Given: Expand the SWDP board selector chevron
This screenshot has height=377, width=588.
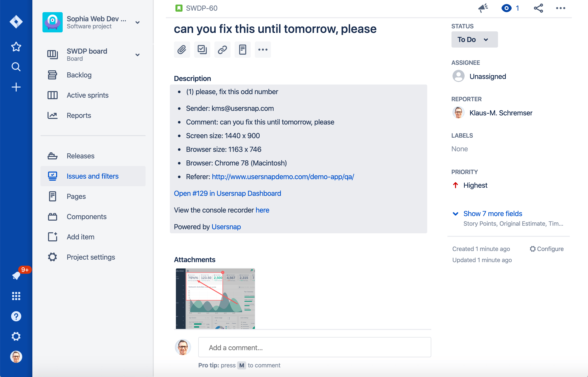Looking at the screenshot, I should click(x=138, y=55).
